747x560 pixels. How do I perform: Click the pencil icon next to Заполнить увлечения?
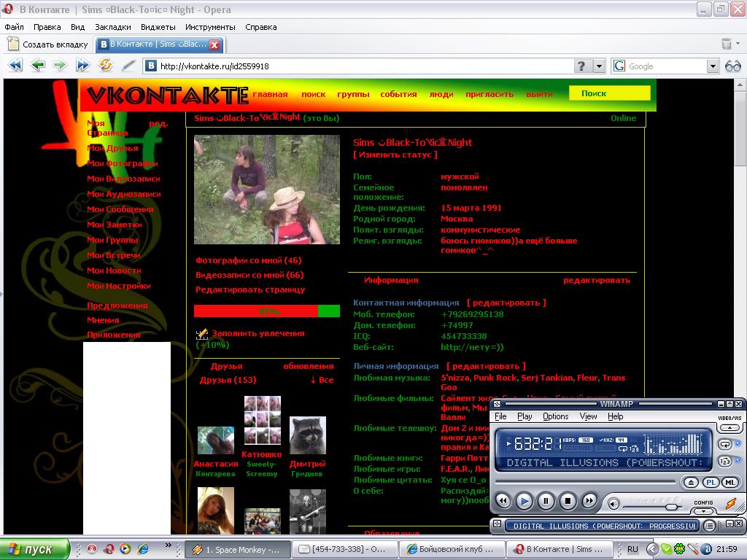click(x=202, y=334)
